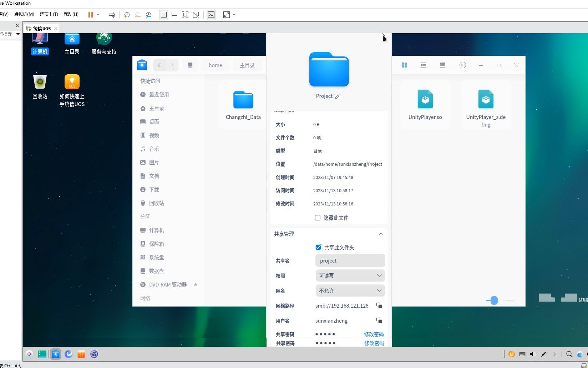The width and height of the screenshot is (588, 368).
Task: Copy the smb network path
Action: click(379, 306)
